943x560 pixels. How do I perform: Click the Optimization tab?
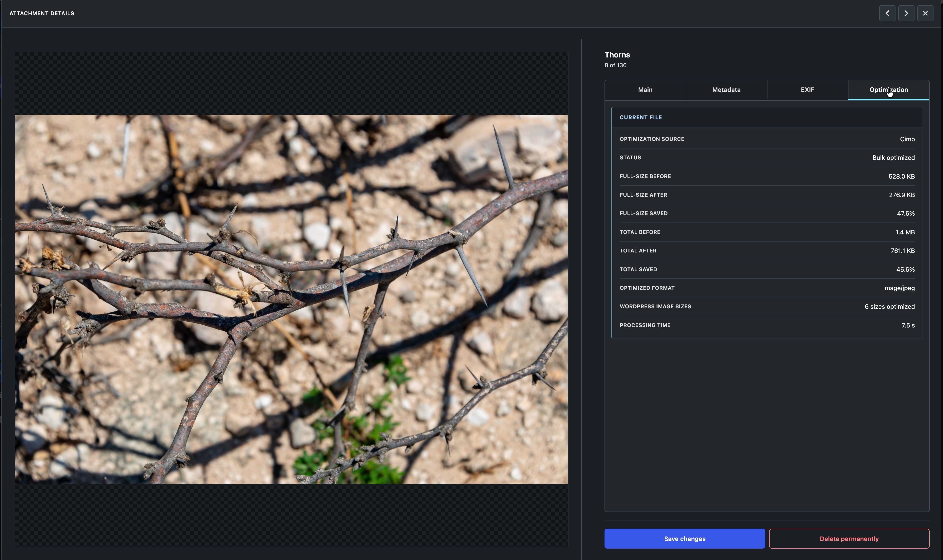[x=888, y=90]
